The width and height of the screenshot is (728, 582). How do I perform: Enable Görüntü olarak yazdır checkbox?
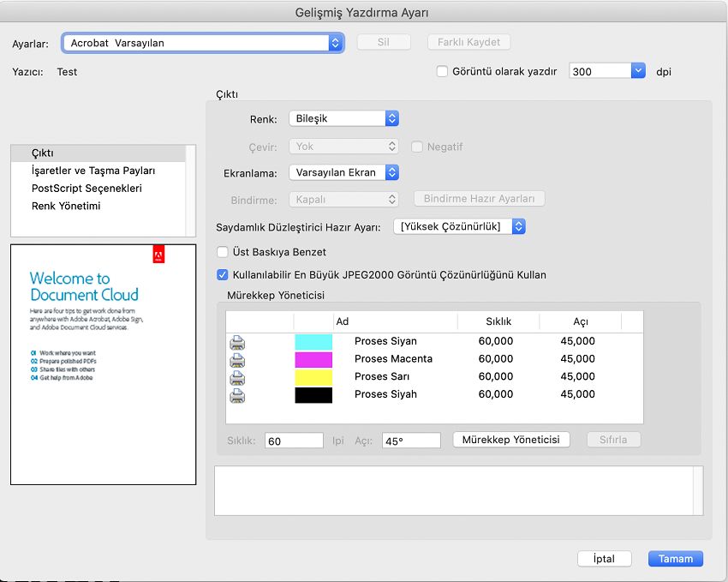click(442, 71)
